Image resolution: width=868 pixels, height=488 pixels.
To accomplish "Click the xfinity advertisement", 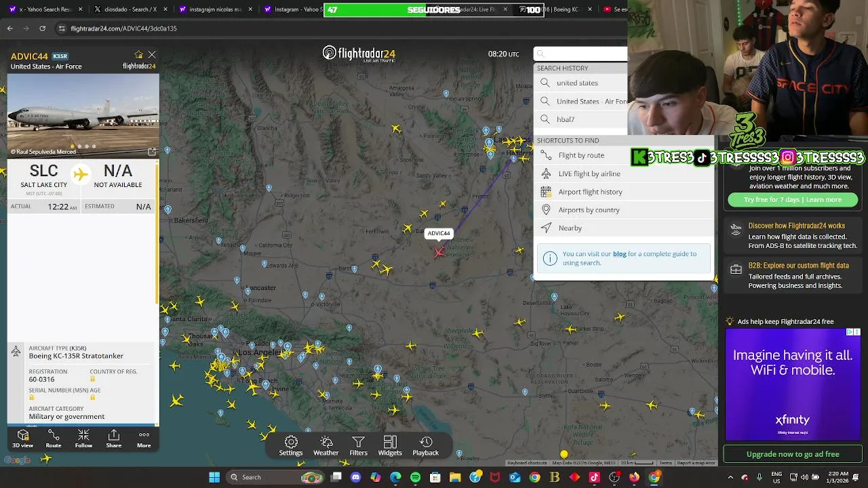I will 793,384.
